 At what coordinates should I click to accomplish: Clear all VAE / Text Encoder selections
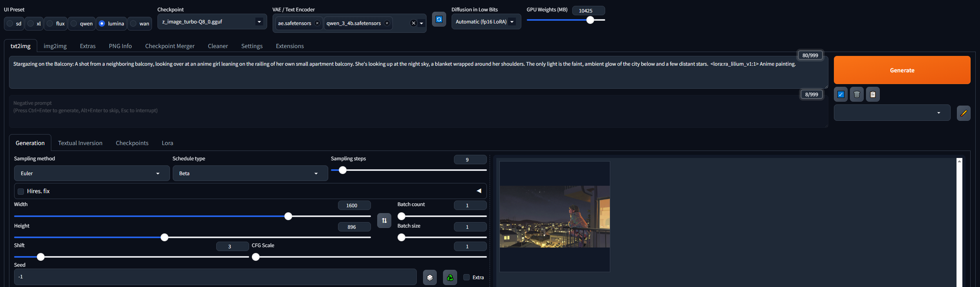(413, 23)
